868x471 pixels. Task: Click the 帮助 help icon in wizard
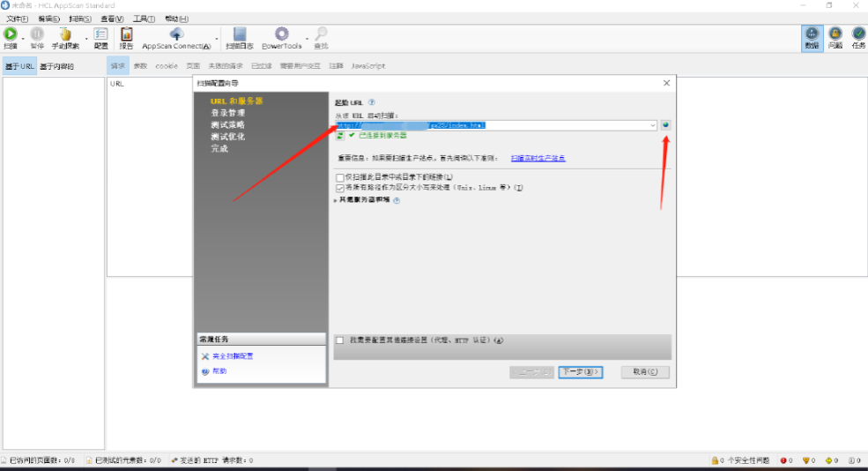(x=204, y=371)
